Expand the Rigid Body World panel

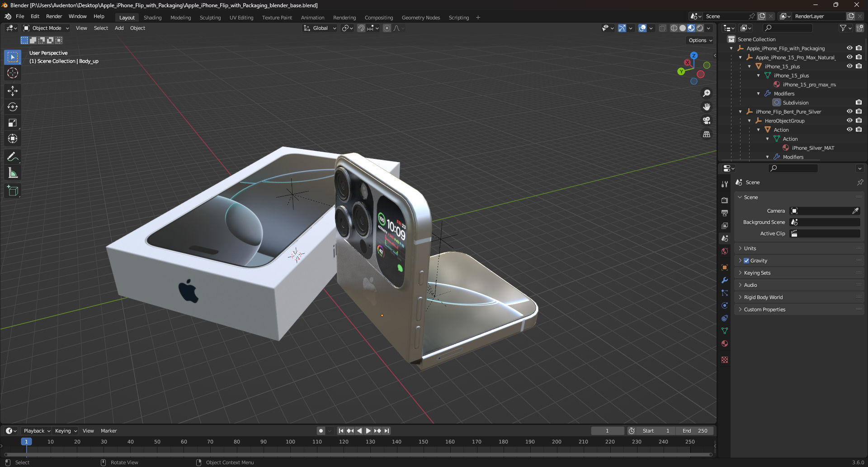(x=799, y=297)
